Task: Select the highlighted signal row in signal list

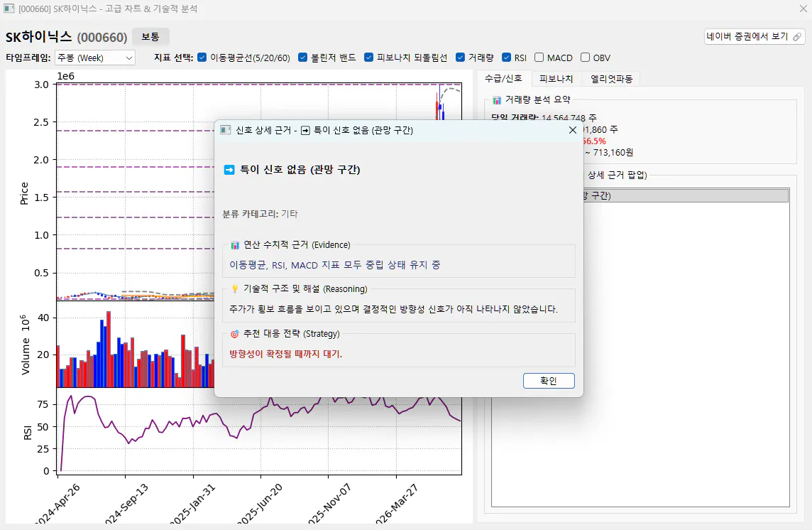Action: [x=686, y=195]
